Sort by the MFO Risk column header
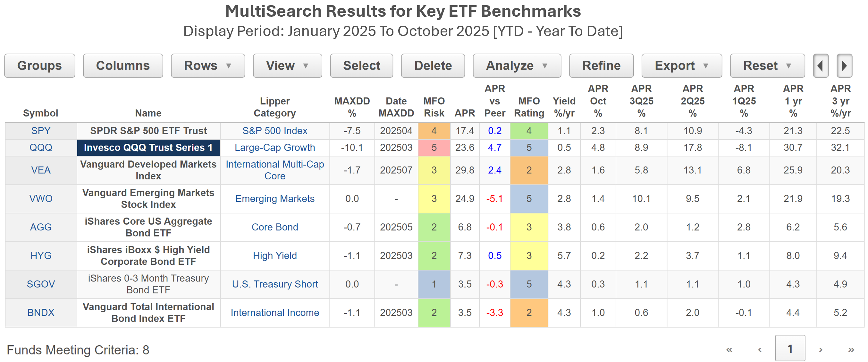868x362 pixels. click(x=434, y=107)
